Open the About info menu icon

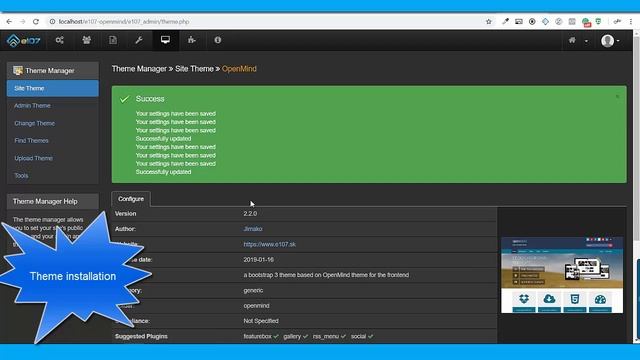coord(218,40)
